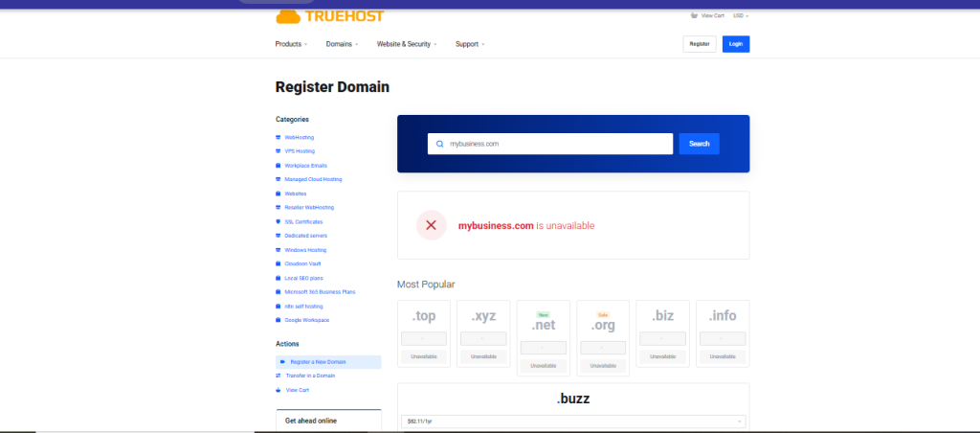Click the Local SEO plans icon
The image size is (980, 433).
278,279
